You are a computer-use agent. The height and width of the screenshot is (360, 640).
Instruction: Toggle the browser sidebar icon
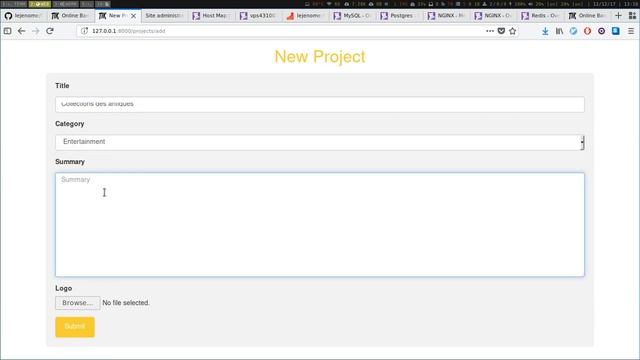7,31
